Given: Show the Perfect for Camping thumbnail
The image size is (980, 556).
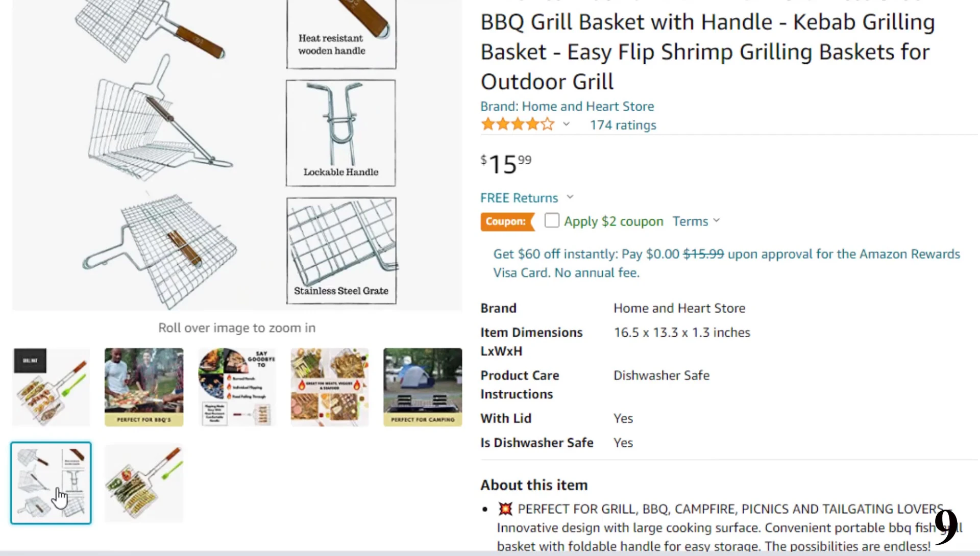Looking at the screenshot, I should pos(423,387).
